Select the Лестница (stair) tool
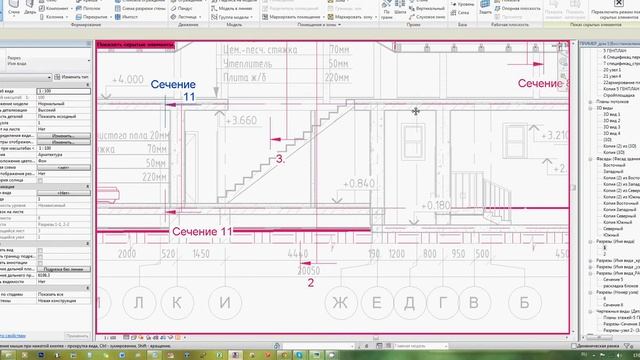The height and width of the screenshot is (360, 640). point(184,17)
